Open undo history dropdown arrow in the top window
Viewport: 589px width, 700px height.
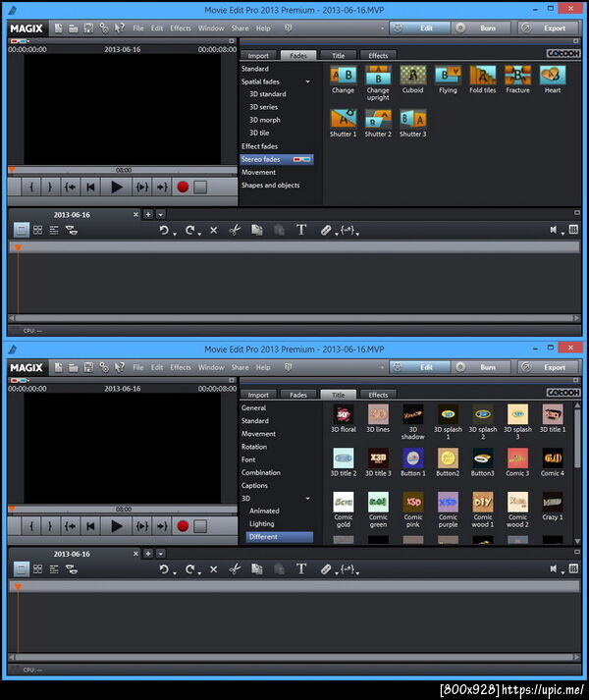[175, 234]
